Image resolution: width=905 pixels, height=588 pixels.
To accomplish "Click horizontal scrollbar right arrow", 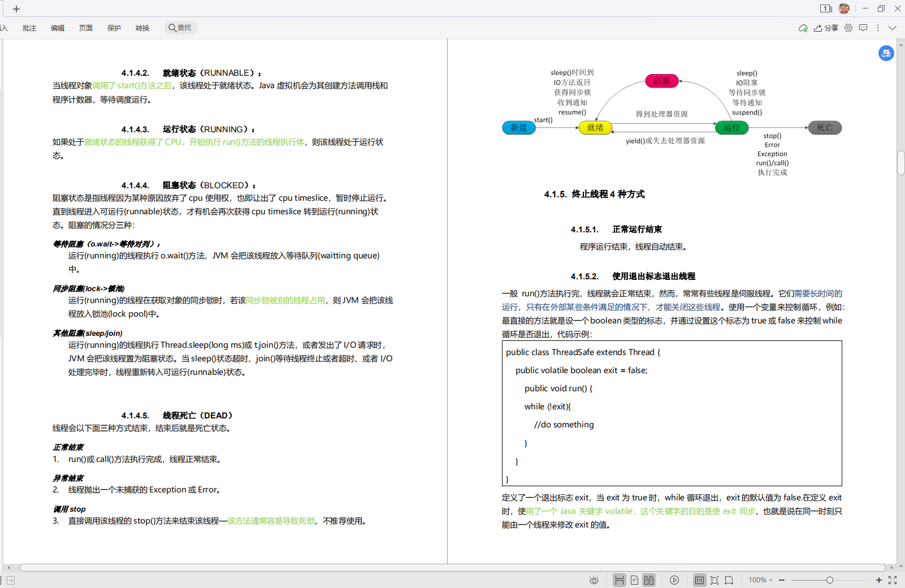I will coord(891,568).
